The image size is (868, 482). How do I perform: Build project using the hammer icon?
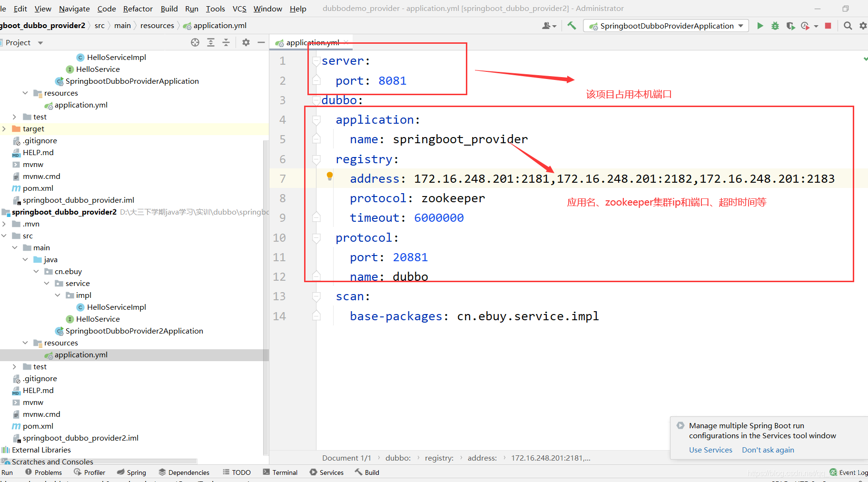[572, 26]
